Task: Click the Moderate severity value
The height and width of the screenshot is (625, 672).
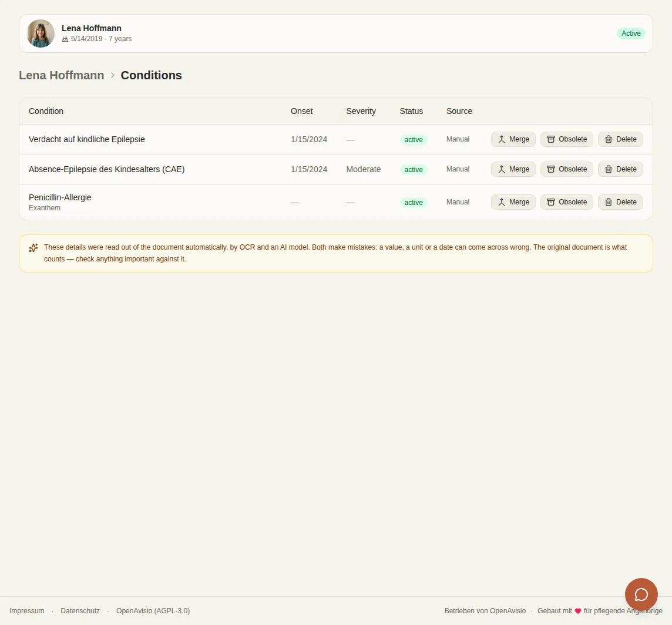Action: point(364,169)
